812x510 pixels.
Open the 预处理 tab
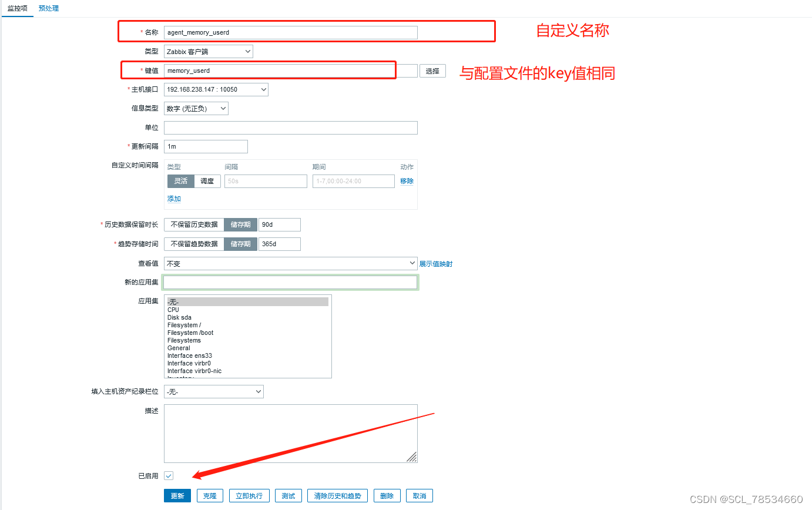[x=49, y=8]
